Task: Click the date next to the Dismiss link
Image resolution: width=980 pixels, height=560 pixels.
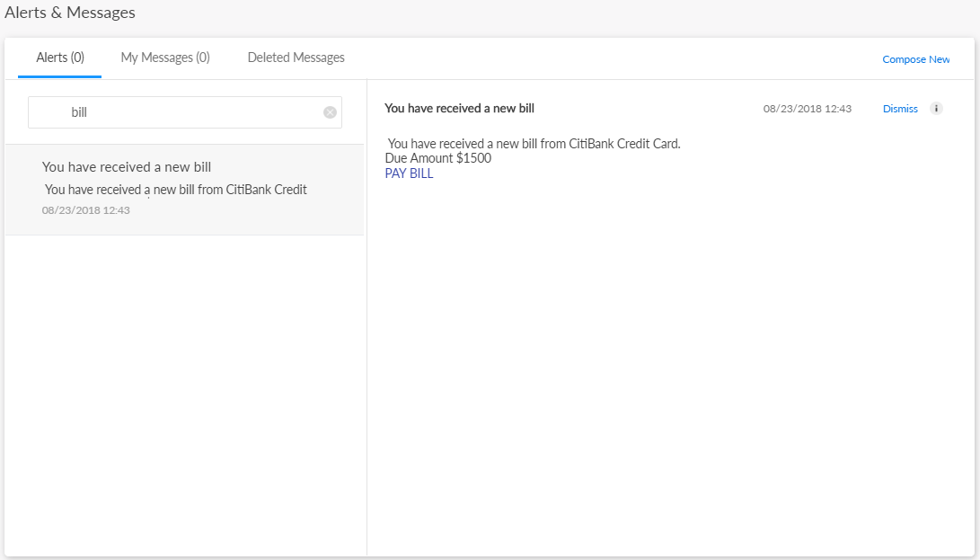Action: coord(807,109)
